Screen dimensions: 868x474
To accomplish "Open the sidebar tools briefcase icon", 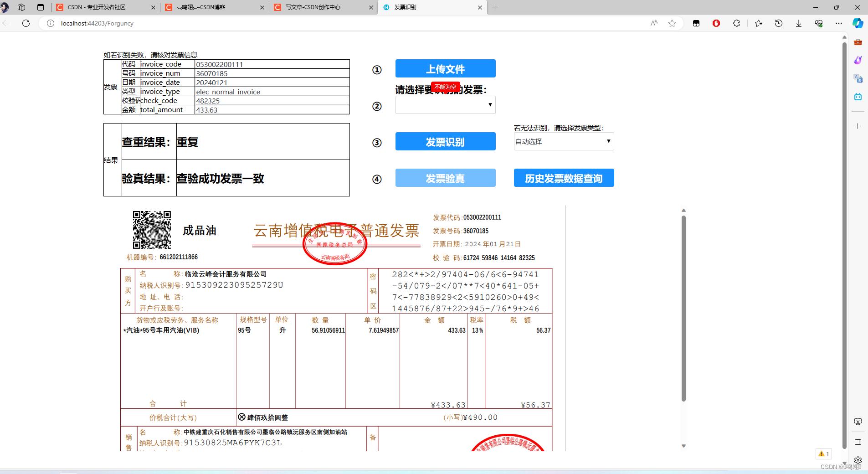I will (858, 42).
